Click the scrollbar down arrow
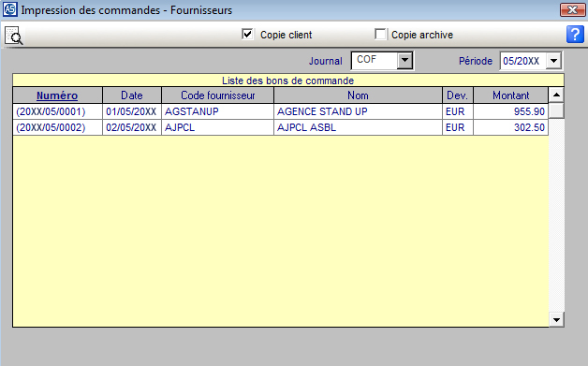The height and width of the screenshot is (366, 588). pos(556,320)
